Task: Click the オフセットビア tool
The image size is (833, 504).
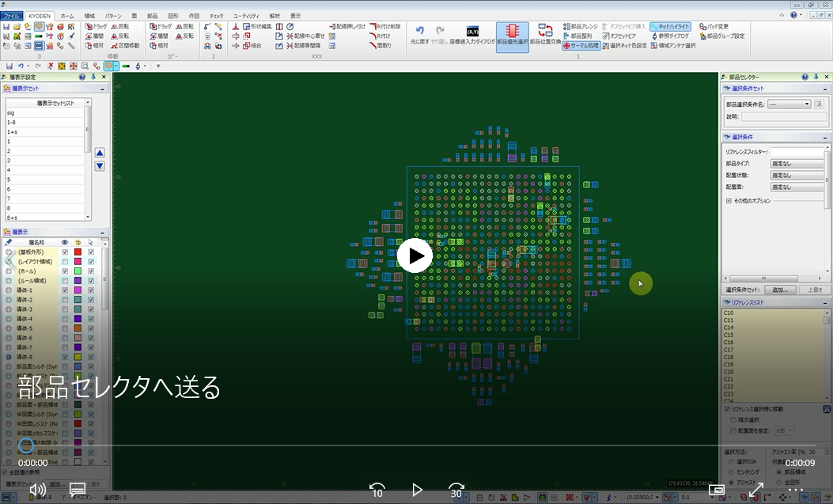Action: point(619,36)
